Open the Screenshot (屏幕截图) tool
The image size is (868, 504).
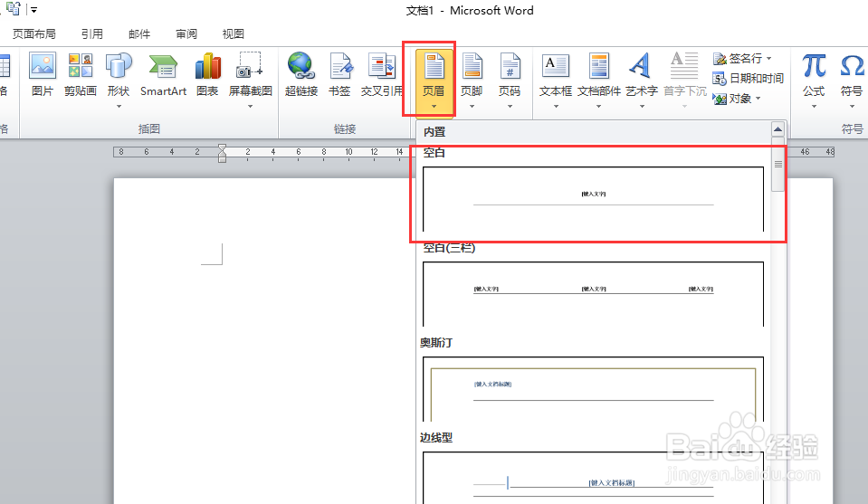click(x=250, y=81)
